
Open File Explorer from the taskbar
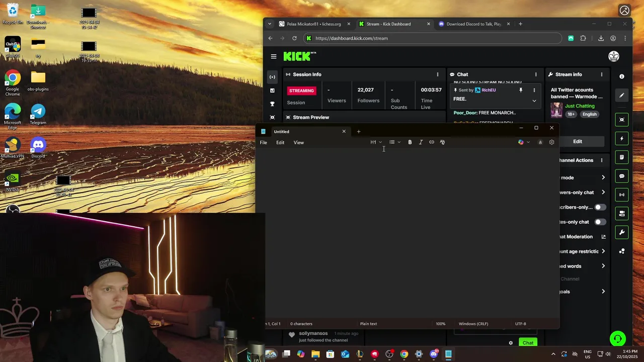click(315, 354)
